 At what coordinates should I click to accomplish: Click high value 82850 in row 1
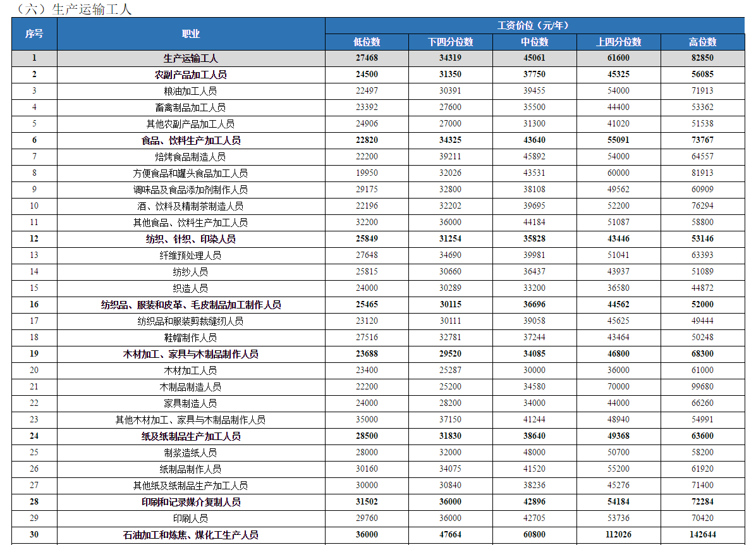coord(702,58)
